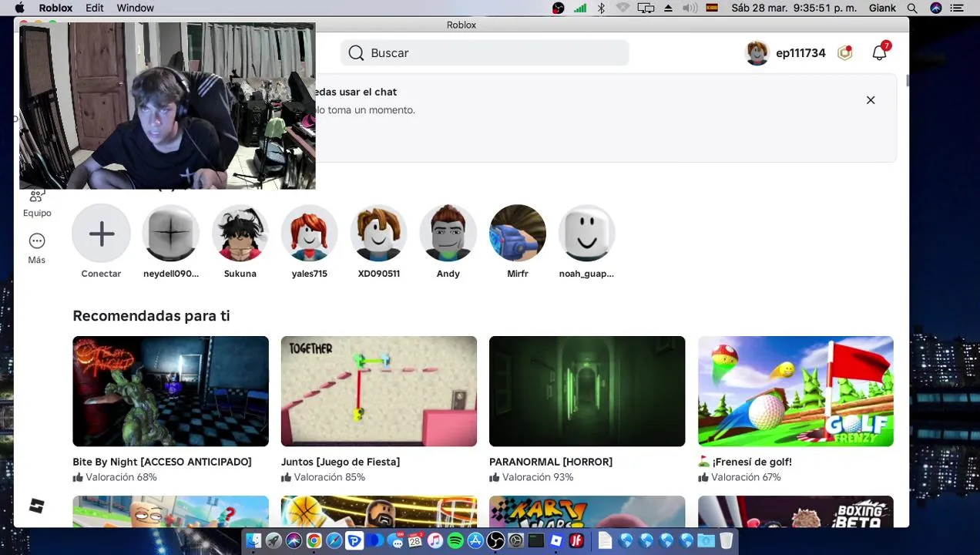Viewport: 980px width, 555px height.
Task: Open friend Andy avatar
Action: 448,234
